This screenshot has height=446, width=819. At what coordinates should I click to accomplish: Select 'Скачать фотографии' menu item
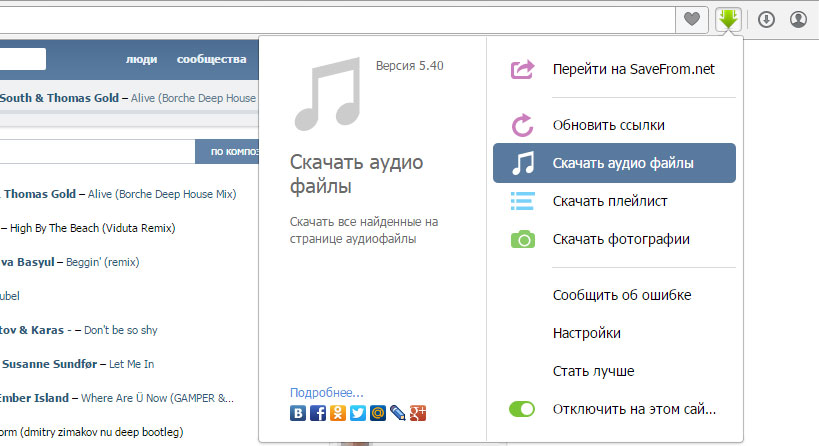pyautogui.click(x=620, y=239)
